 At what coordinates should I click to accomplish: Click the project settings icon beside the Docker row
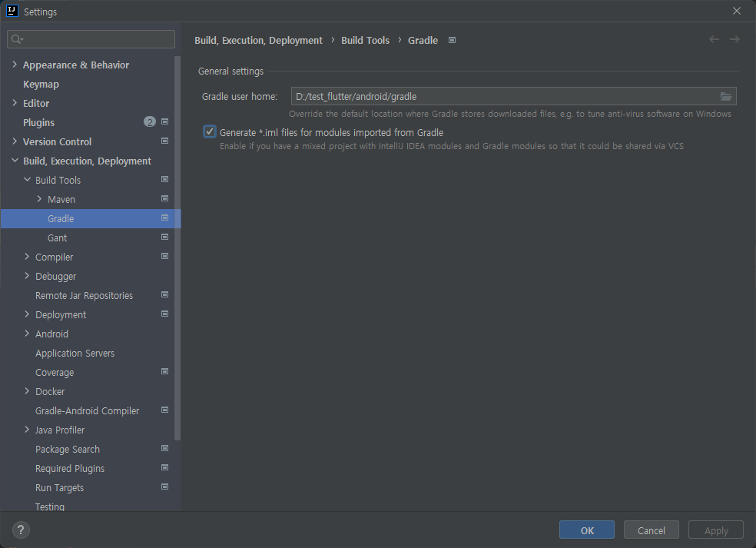point(164,391)
